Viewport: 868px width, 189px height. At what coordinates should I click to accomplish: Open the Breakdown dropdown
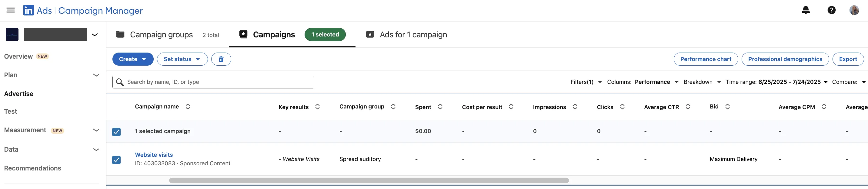[702, 82]
